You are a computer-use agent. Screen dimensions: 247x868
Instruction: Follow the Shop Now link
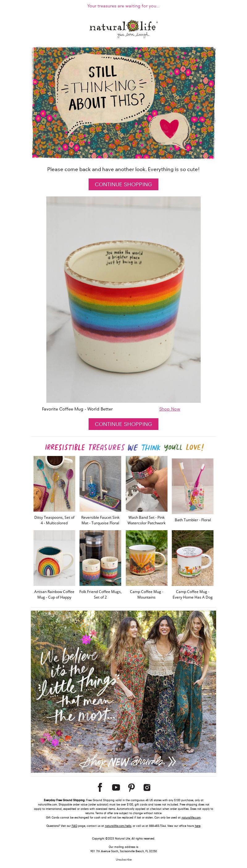[170, 409]
